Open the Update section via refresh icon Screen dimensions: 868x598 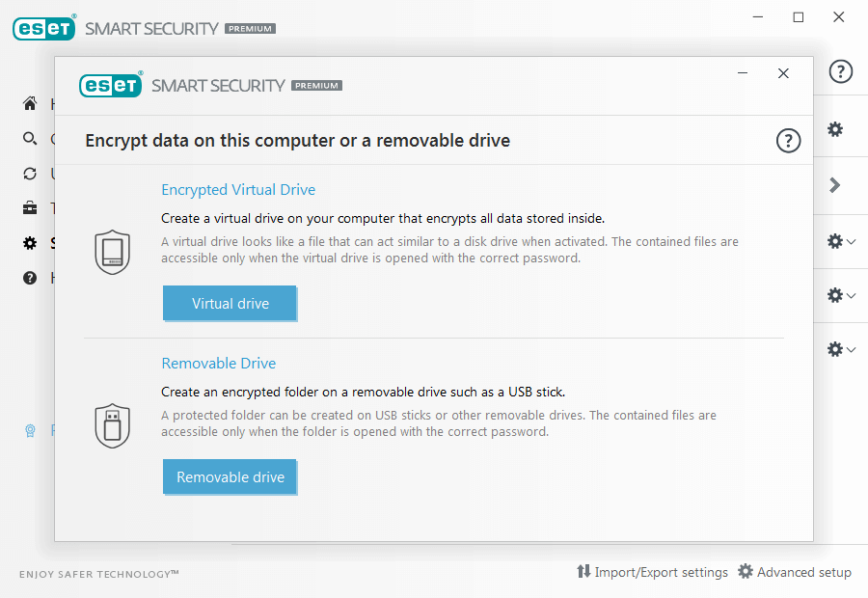click(29, 173)
